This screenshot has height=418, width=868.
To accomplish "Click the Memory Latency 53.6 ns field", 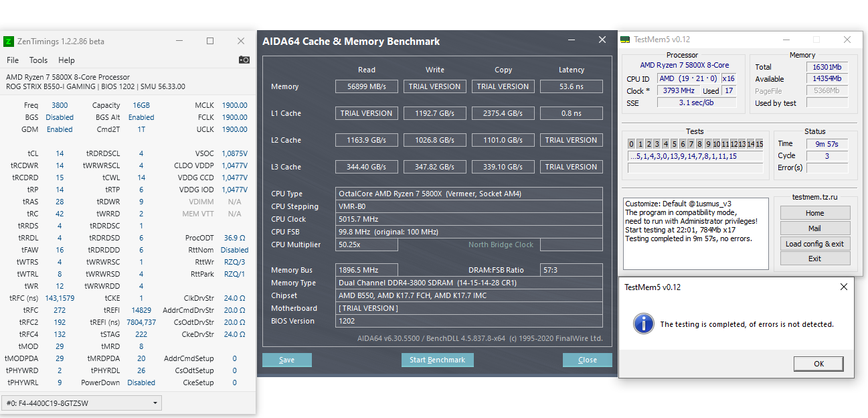I will click(x=572, y=86).
